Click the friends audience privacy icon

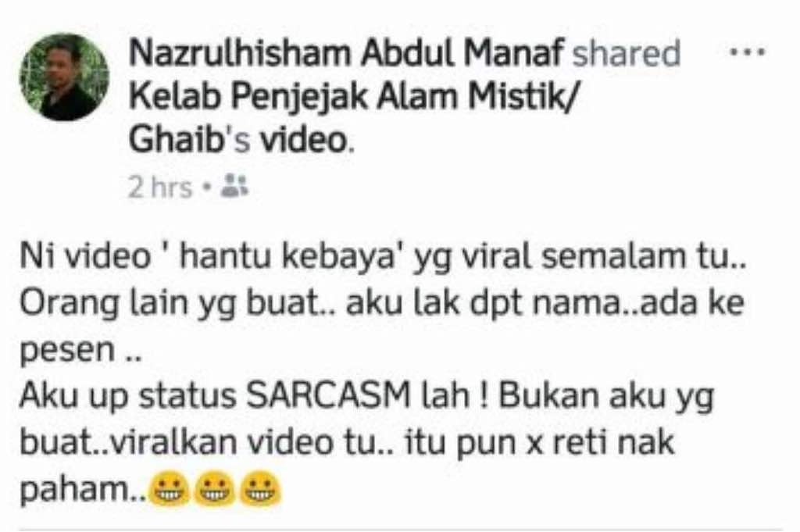[234, 186]
